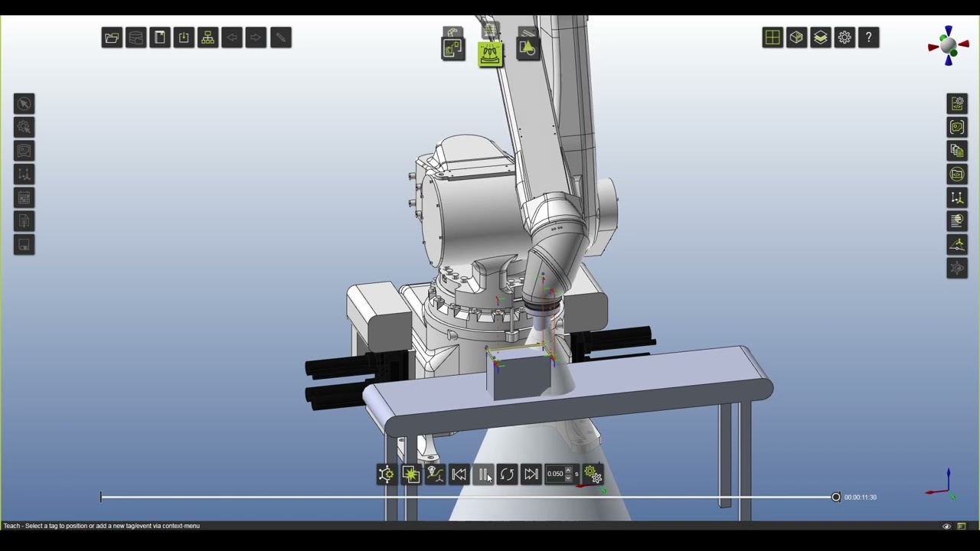Create new document via page icon
This screenshot has width=980, height=551.
tap(159, 37)
